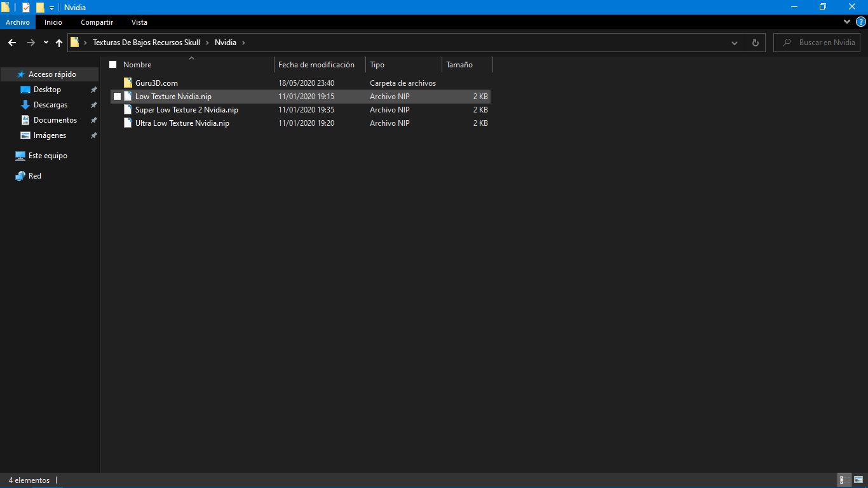This screenshot has width=868, height=488.
Task: Select Red in navigation pane
Action: (x=35, y=176)
